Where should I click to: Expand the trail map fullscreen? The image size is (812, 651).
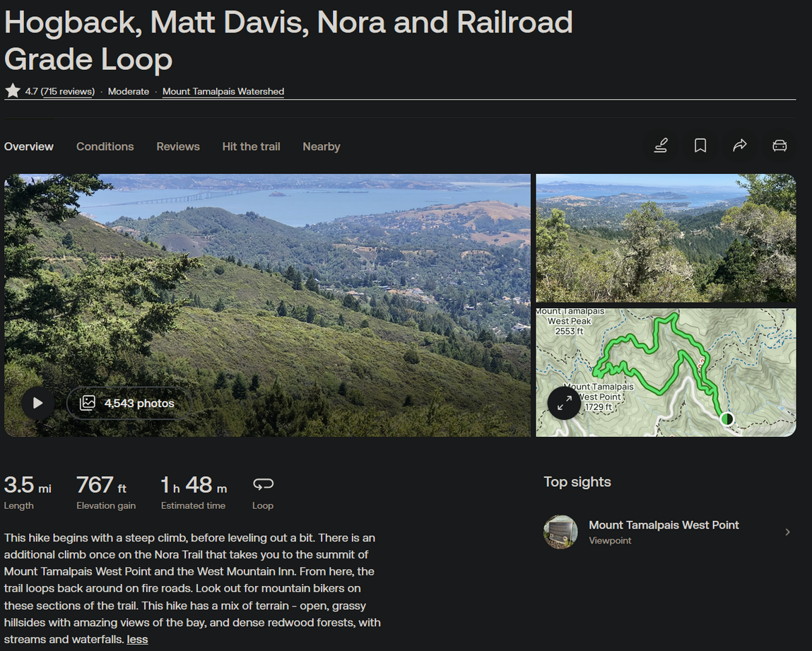pos(564,403)
